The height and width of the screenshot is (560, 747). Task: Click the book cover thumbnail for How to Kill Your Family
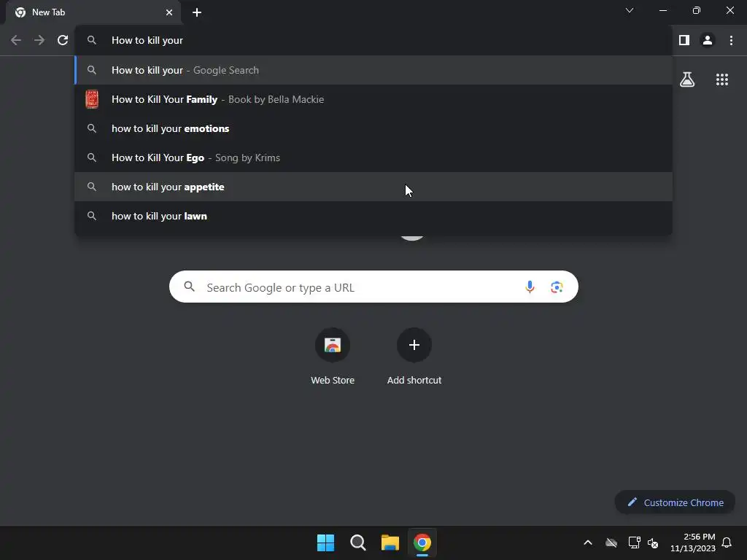pos(92,99)
